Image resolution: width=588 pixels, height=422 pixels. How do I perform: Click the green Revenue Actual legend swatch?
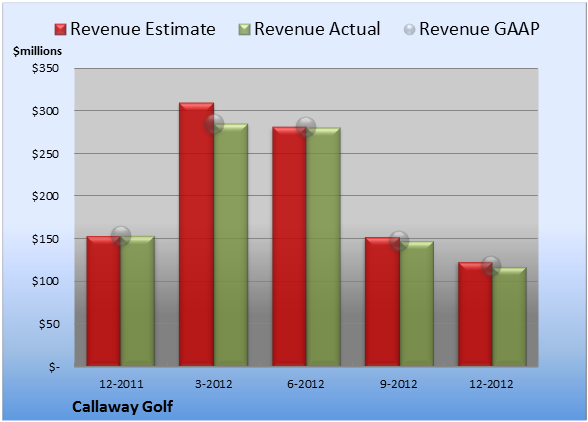tap(244, 29)
